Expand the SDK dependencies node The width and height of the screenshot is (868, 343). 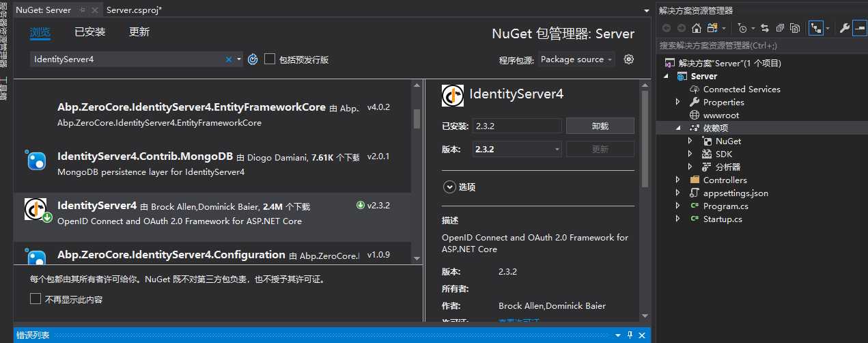(x=690, y=154)
